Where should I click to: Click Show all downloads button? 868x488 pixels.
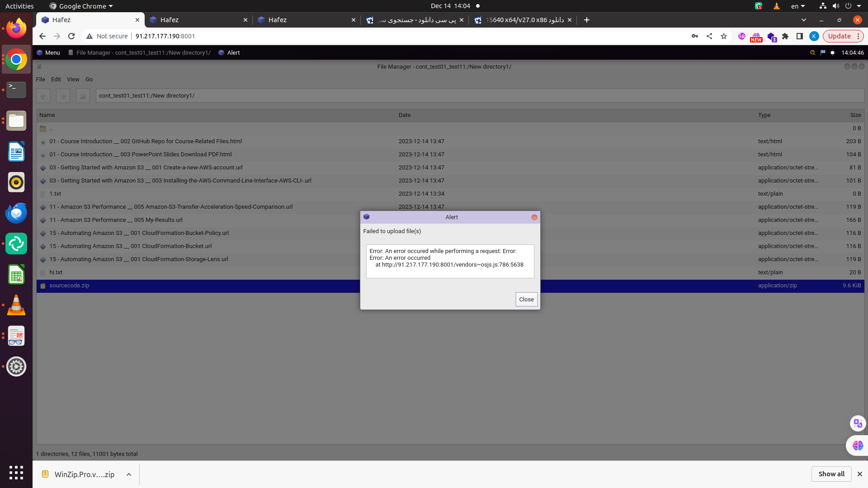pyautogui.click(x=831, y=474)
